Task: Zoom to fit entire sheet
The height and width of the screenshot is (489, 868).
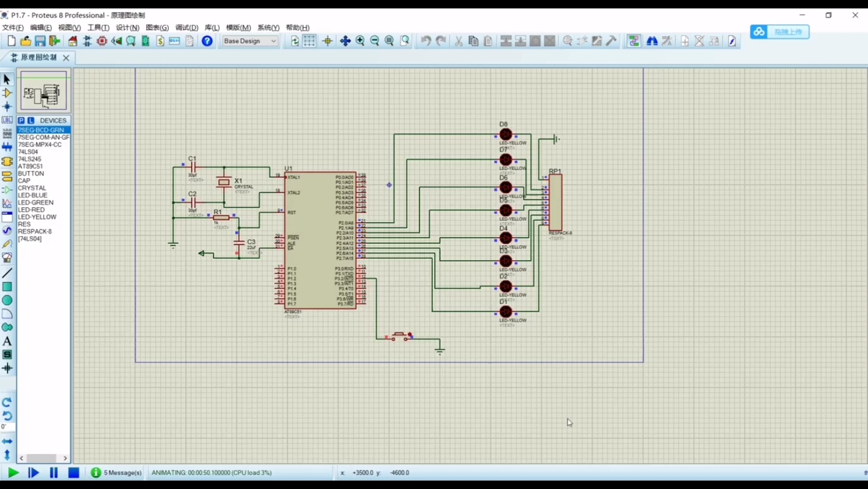Action: pyautogui.click(x=389, y=41)
